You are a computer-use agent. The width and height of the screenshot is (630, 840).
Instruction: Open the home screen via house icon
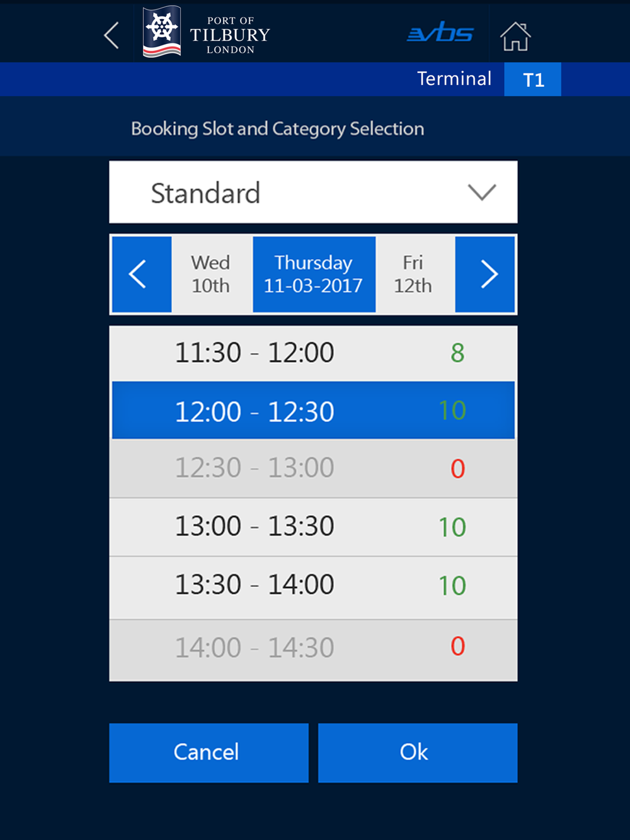[515, 36]
